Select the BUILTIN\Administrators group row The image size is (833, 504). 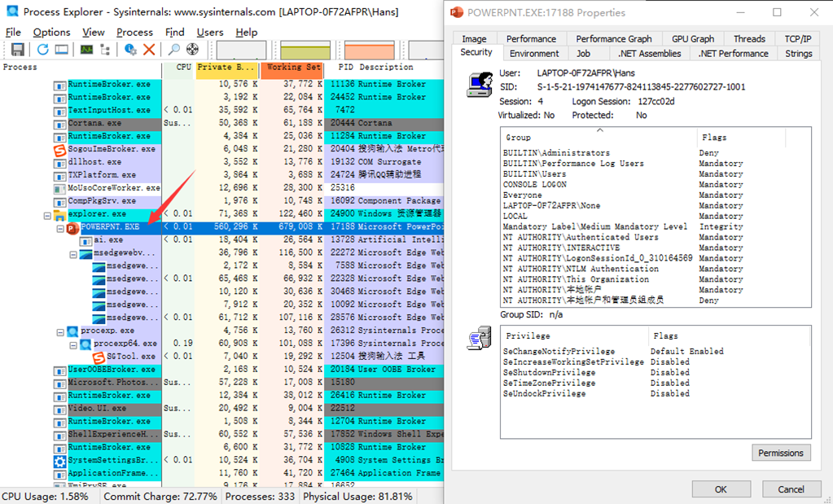pyautogui.click(x=655, y=153)
